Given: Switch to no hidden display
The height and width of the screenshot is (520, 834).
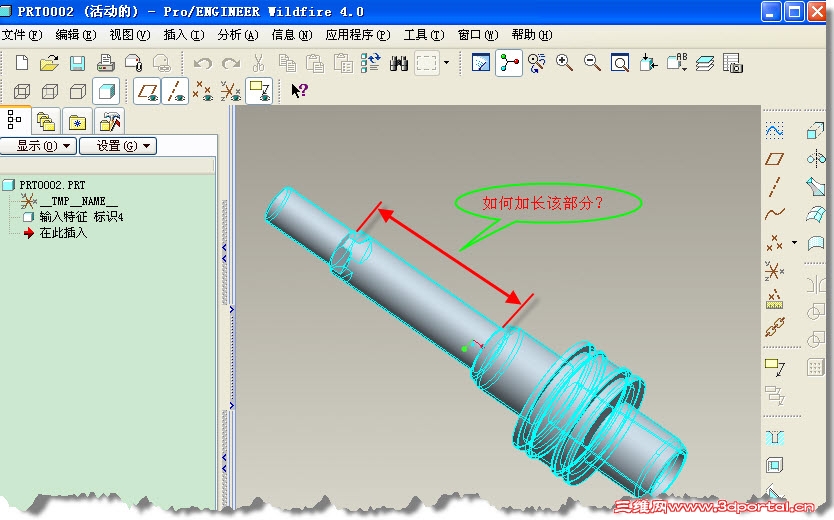Looking at the screenshot, I should (x=78, y=91).
